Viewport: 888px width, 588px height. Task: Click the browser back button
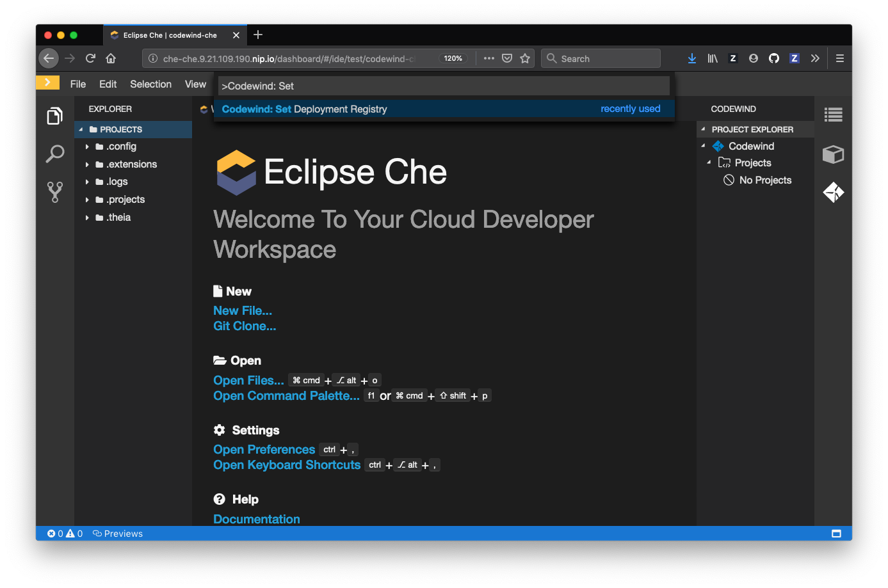pyautogui.click(x=49, y=58)
